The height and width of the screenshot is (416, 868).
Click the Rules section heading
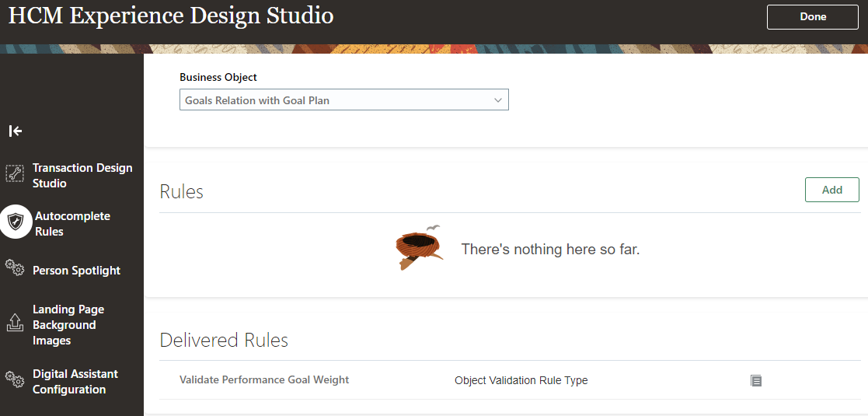(182, 191)
